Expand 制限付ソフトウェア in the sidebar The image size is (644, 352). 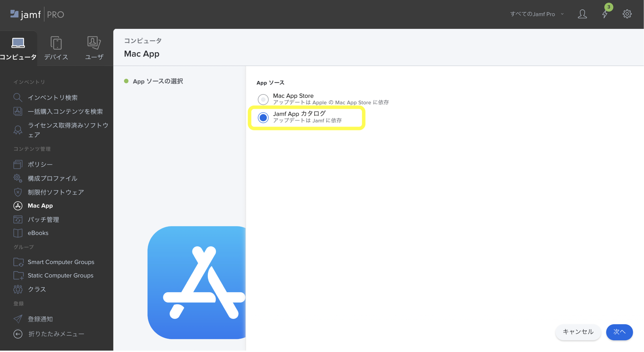click(x=55, y=192)
